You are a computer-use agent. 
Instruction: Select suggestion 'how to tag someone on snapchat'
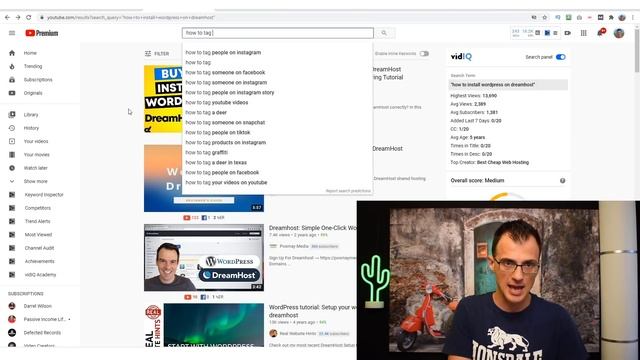[x=278, y=122]
